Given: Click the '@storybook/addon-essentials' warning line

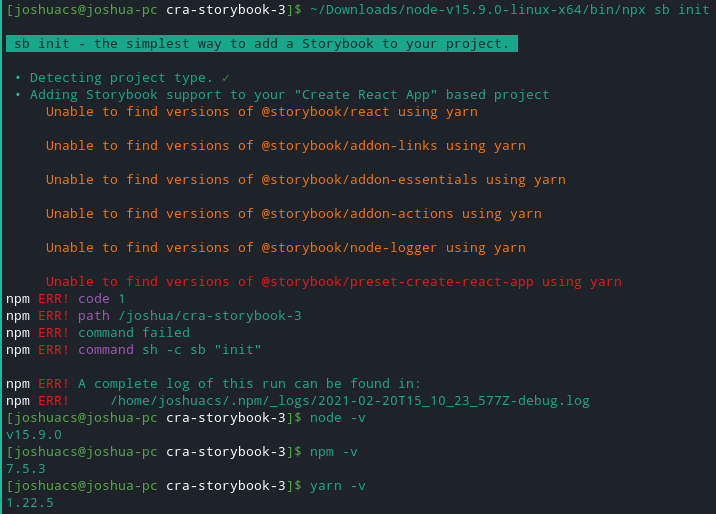Looking at the screenshot, I should (x=305, y=179).
